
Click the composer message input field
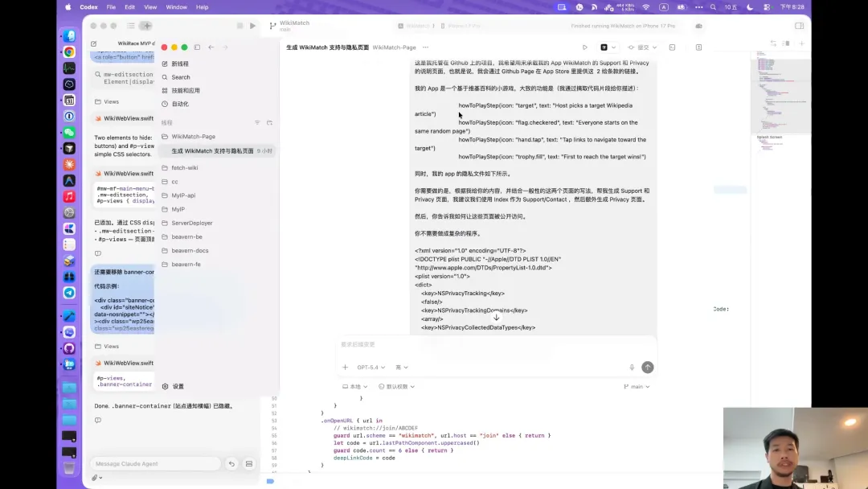[496, 344]
